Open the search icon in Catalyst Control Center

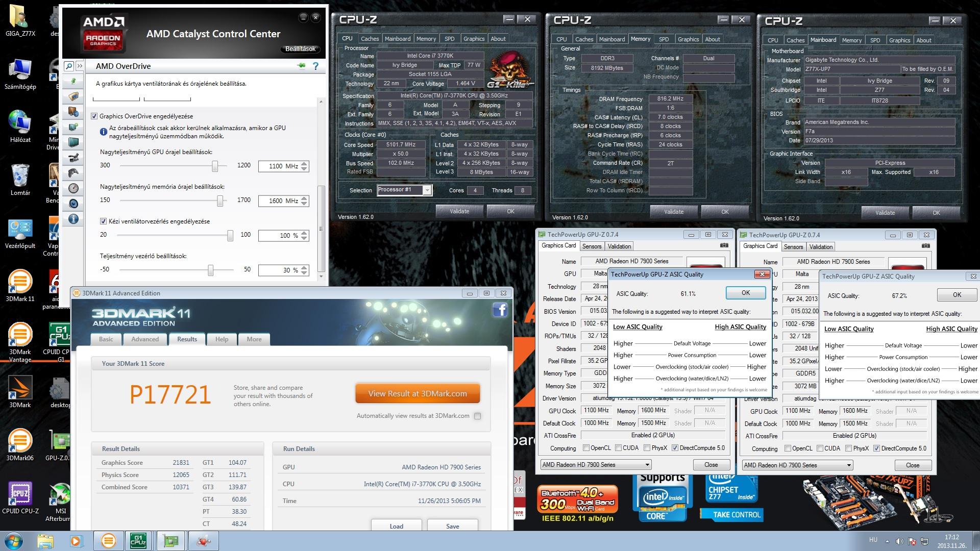pyautogui.click(x=69, y=66)
